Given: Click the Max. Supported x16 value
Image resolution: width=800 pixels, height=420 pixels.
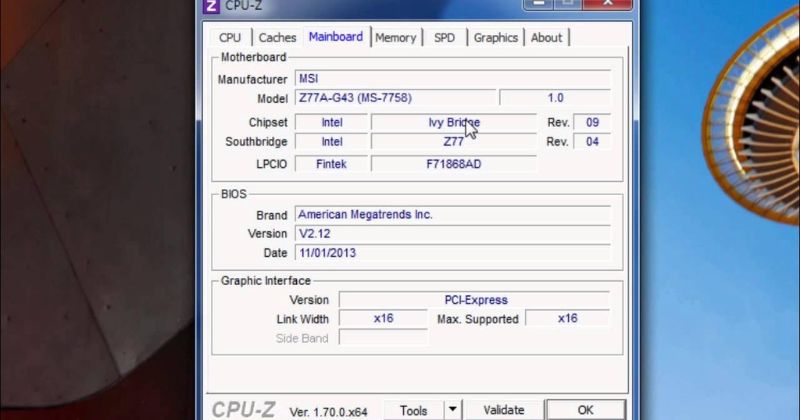Looking at the screenshot, I should 567,318.
